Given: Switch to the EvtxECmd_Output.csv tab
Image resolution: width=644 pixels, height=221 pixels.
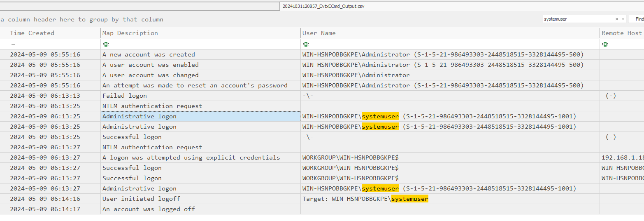Looking at the screenshot, I should tap(323, 6).
